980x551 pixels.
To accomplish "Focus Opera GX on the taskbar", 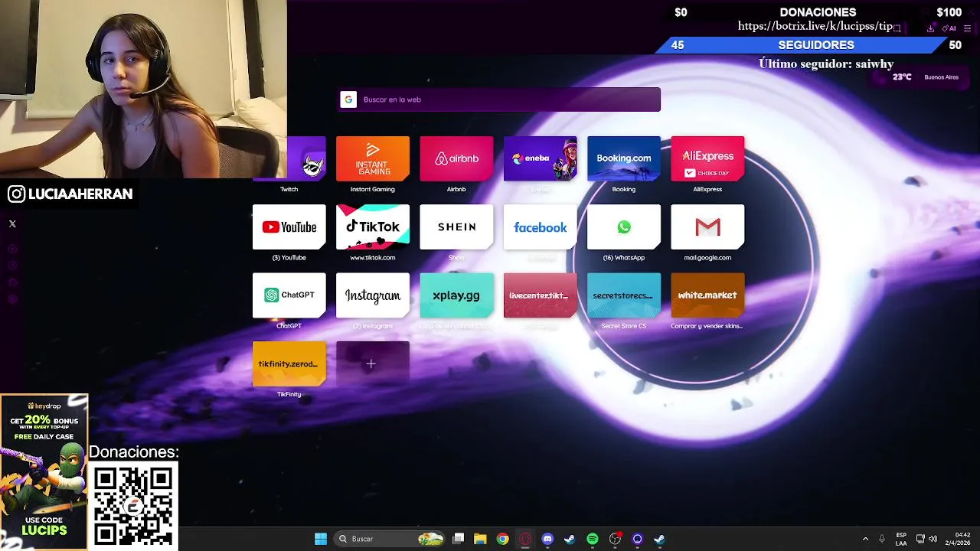I will pyautogui.click(x=525, y=539).
